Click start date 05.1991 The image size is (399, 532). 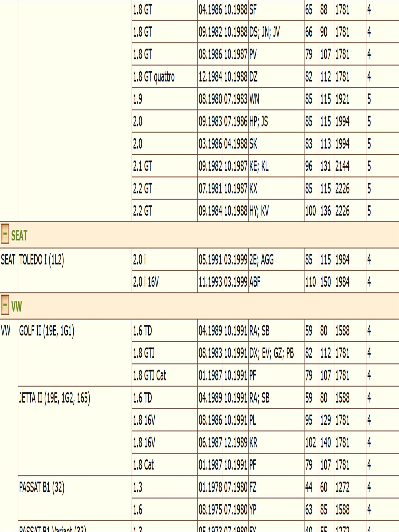click(x=210, y=259)
